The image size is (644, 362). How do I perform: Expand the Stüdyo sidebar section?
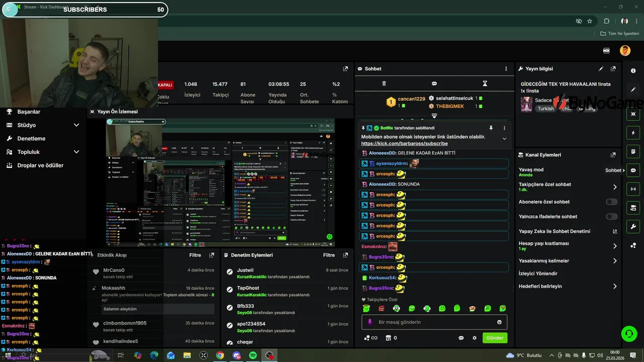click(x=76, y=125)
